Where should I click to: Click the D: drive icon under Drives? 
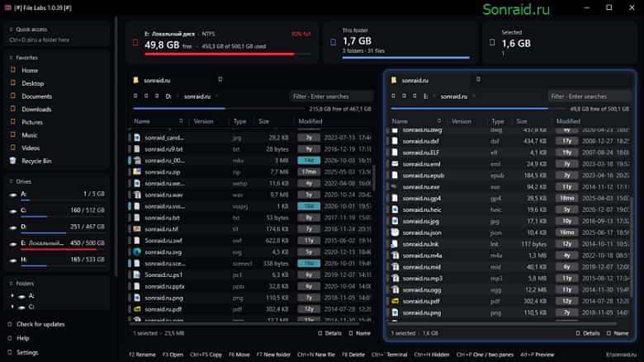click(12, 227)
